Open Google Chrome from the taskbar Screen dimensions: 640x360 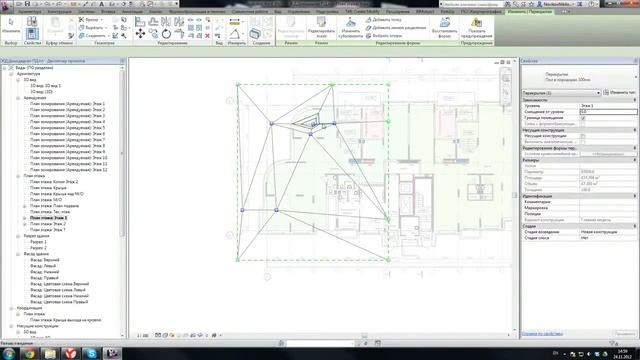pos(29,353)
